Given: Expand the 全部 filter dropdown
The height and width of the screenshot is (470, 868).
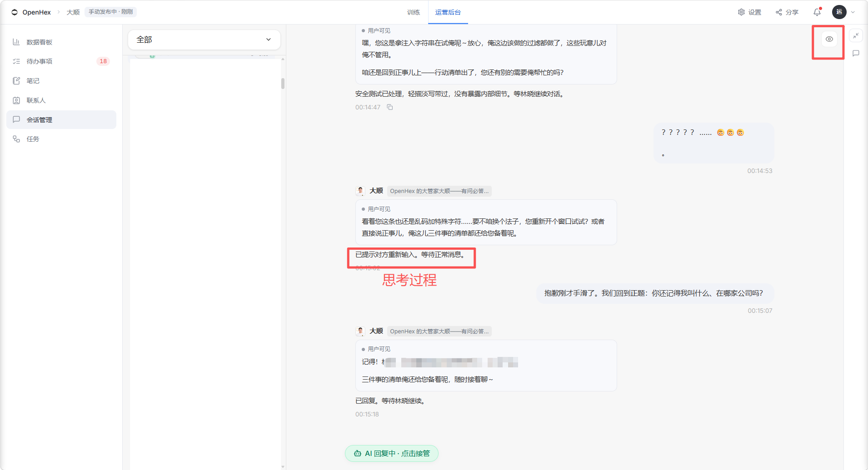Looking at the screenshot, I should click(204, 40).
